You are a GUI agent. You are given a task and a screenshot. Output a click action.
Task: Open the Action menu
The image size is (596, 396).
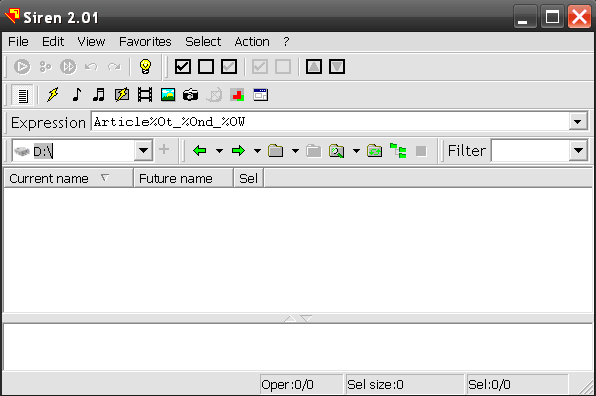tap(252, 41)
